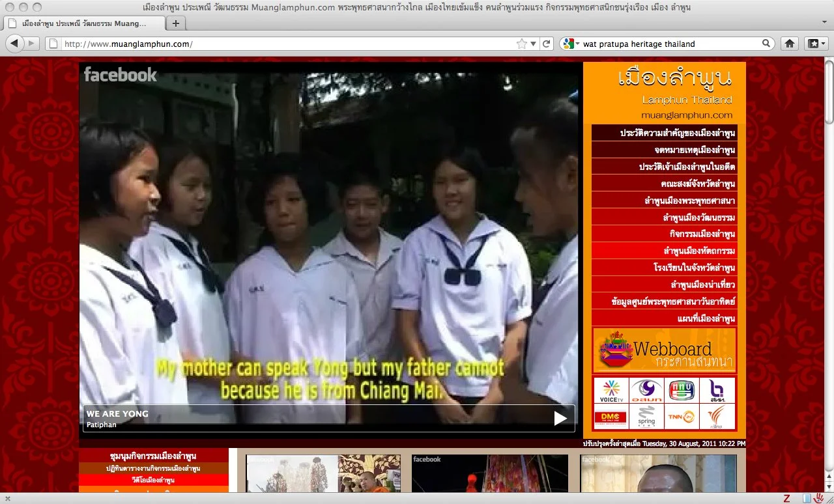This screenshot has height=504, width=834.
Task: Open ประวัติความสำคัญของเมืองลำพูน menu item
Action: point(665,133)
